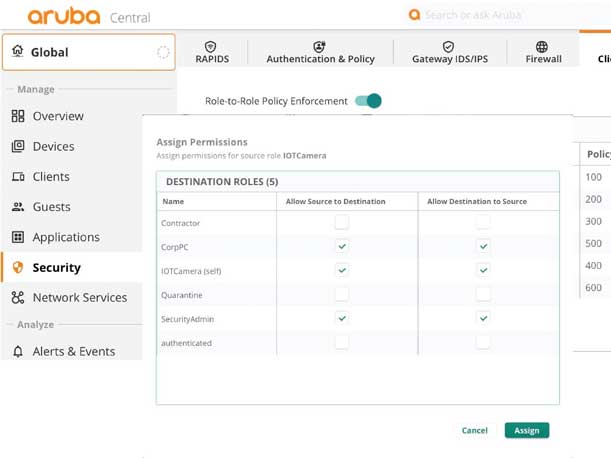Disable Role-to-Role Policy Enforcement toggle
611x458 pixels.
tap(369, 101)
